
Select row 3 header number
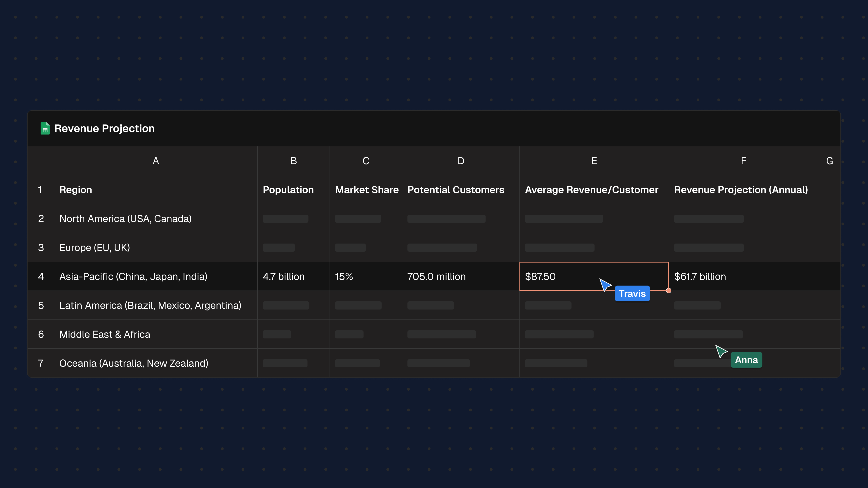pyautogui.click(x=41, y=248)
